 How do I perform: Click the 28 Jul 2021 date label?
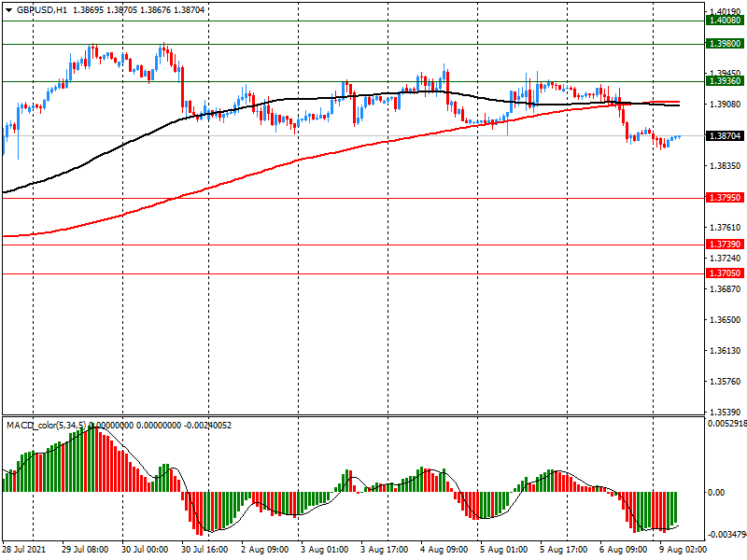25,550
